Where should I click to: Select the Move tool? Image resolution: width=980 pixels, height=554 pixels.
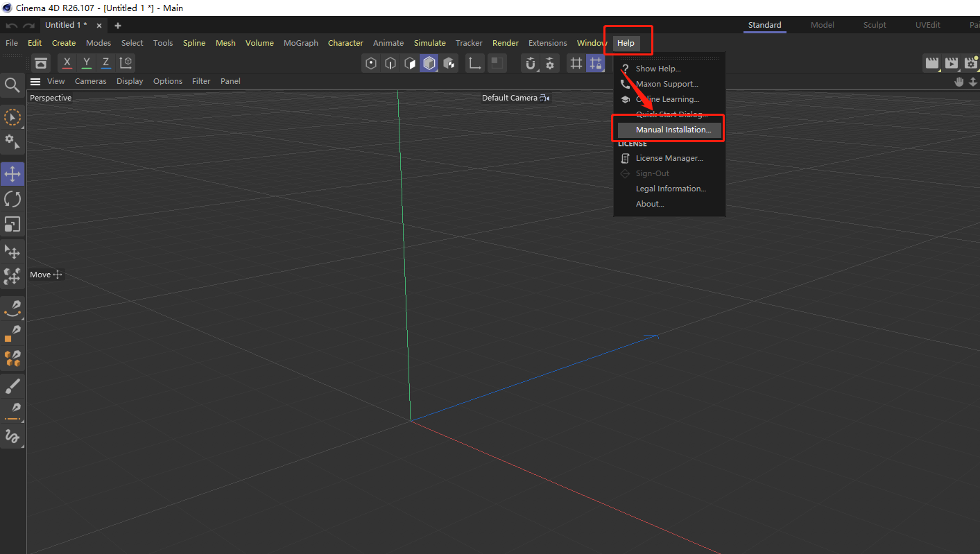[x=12, y=173]
